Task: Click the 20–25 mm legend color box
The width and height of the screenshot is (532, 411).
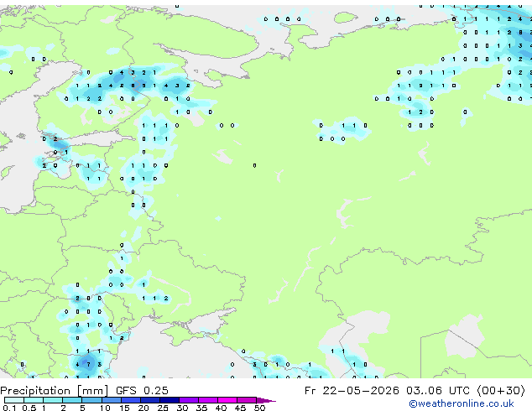Action: (x=149, y=400)
